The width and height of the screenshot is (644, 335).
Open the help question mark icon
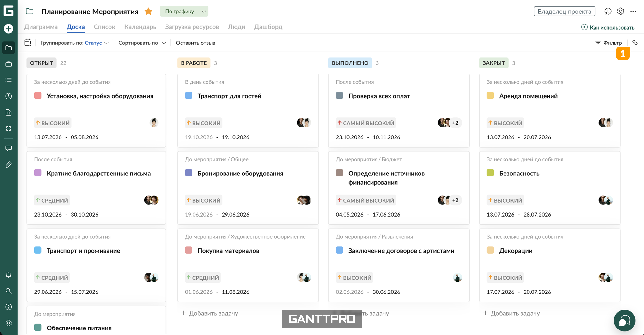[8, 307]
